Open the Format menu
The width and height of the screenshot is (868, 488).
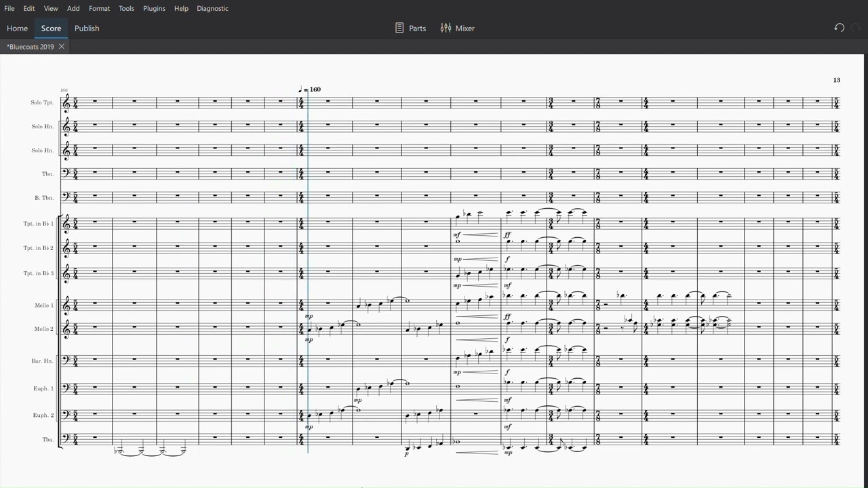pos(99,8)
